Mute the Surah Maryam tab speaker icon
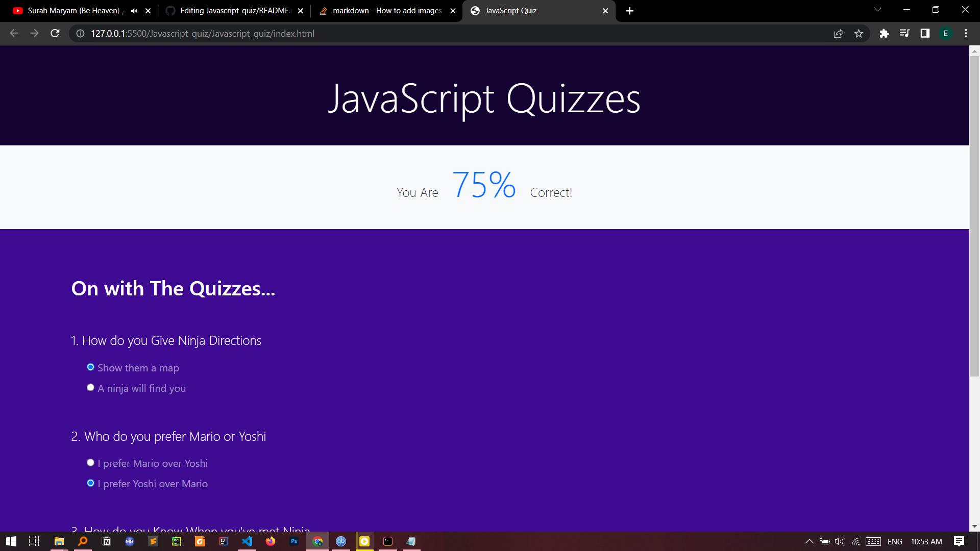This screenshot has height=551, width=980. point(134,10)
